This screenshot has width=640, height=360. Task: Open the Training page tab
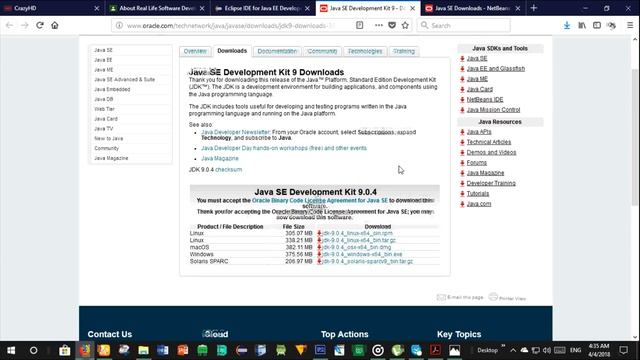coord(404,51)
